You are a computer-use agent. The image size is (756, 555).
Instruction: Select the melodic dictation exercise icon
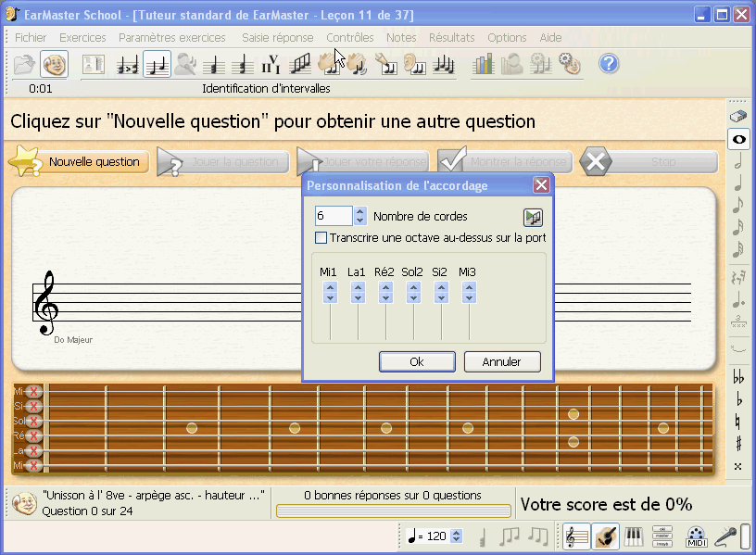tap(443, 64)
